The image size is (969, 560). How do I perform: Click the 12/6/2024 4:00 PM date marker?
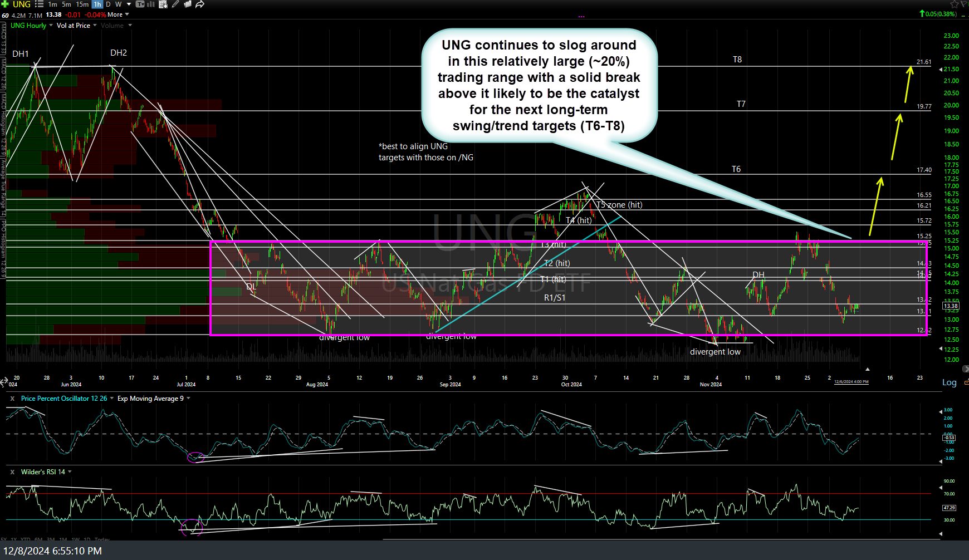coord(851,381)
